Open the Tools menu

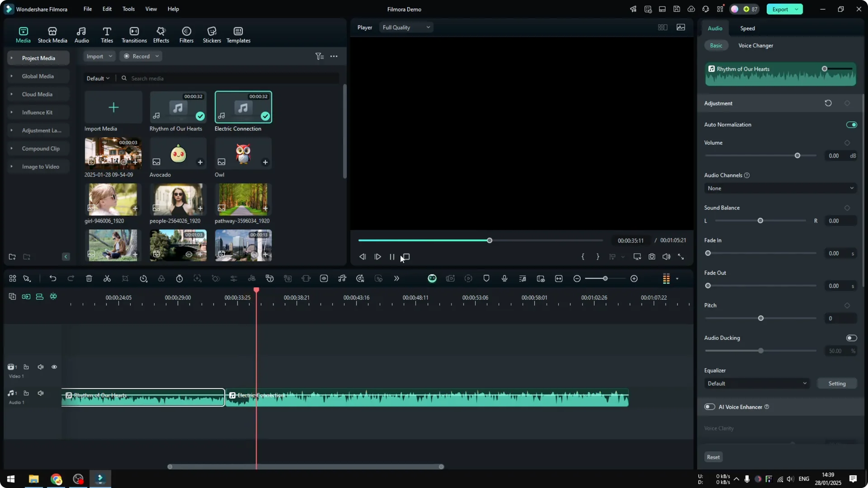coord(128,9)
